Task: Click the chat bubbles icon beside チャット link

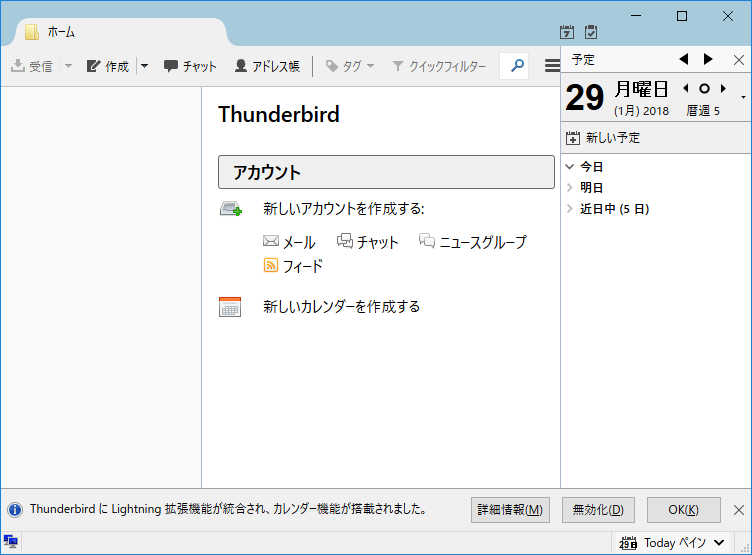Action: [x=345, y=240]
